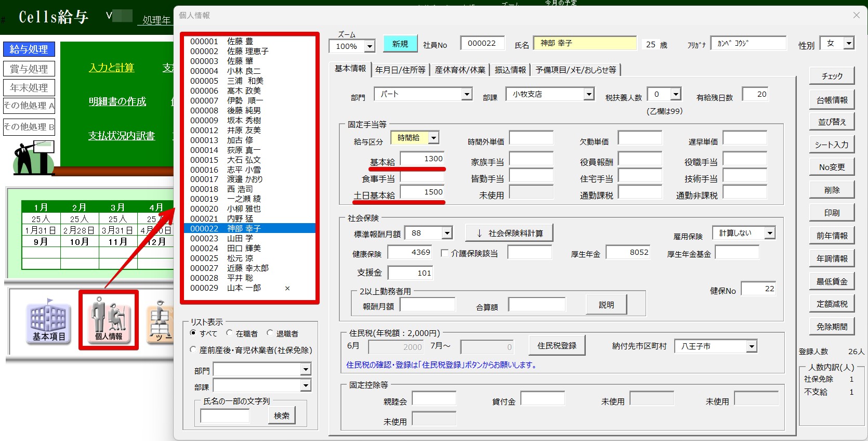Select employee 000001 佐藤 豊 in list
The width and height of the screenshot is (868, 441).
[x=250, y=41]
